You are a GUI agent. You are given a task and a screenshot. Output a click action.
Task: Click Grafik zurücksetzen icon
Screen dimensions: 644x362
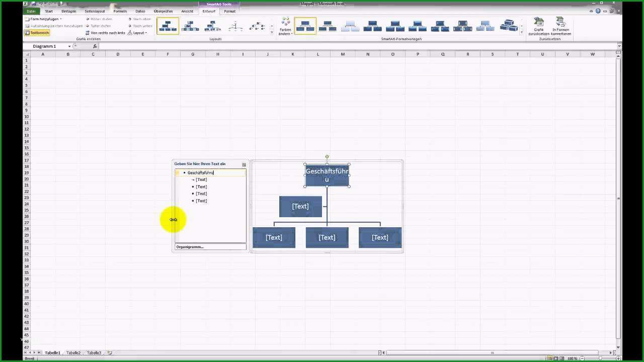(539, 26)
